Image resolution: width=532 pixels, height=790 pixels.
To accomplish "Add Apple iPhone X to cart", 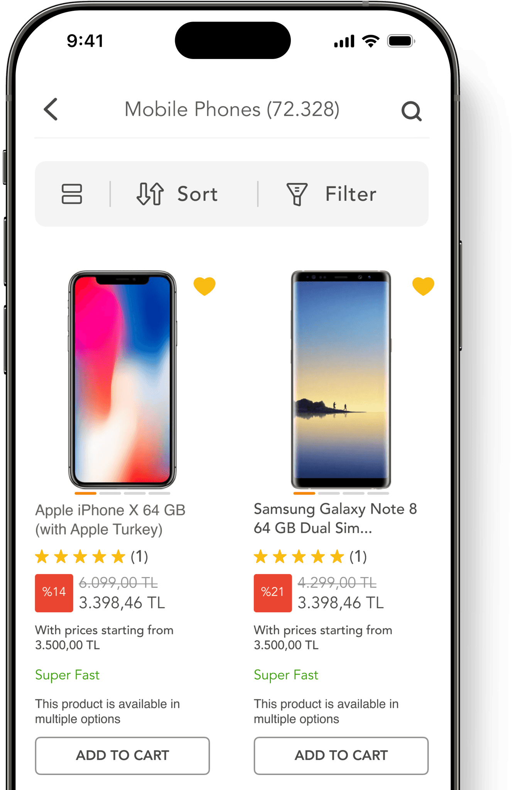I will click(x=122, y=755).
